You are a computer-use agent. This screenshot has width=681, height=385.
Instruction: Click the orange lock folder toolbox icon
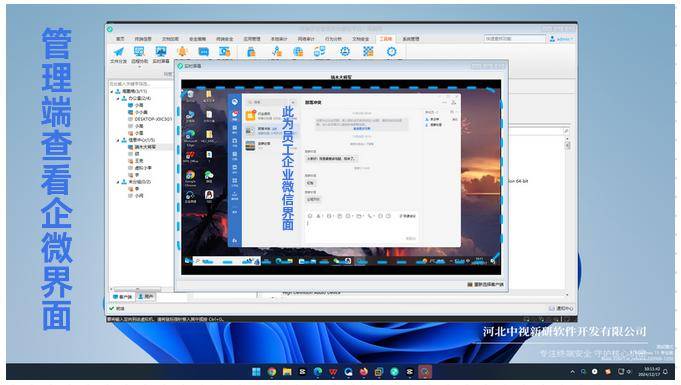click(x=251, y=52)
